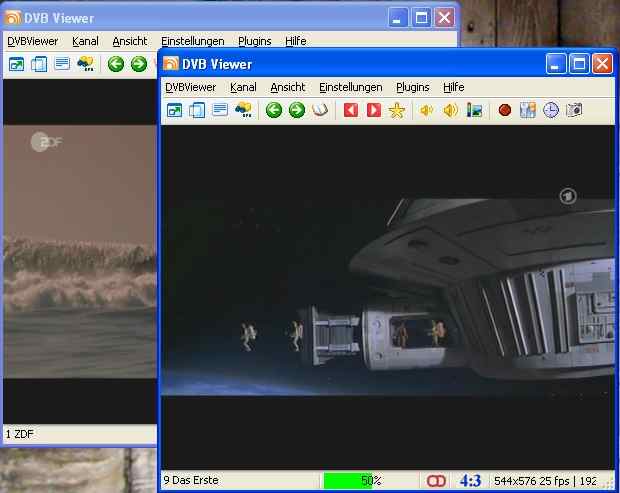
Task: Click red next channel arrow
Action: tap(374, 110)
